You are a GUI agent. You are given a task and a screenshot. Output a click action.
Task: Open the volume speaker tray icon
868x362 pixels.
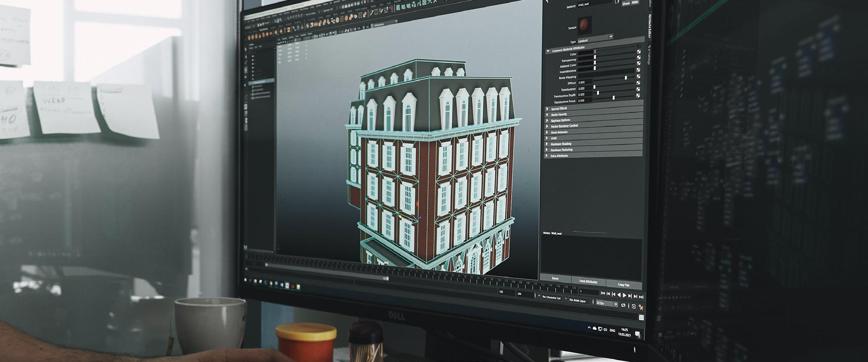(605, 329)
